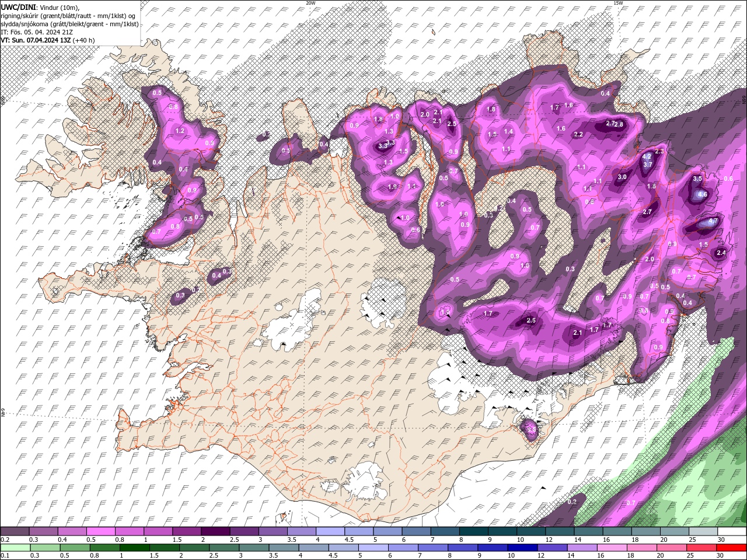Click the light pink lower swatch between 16 and 18

612,548
